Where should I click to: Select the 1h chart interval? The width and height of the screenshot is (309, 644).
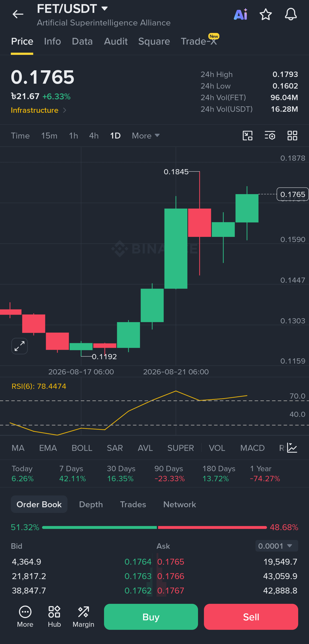74,136
